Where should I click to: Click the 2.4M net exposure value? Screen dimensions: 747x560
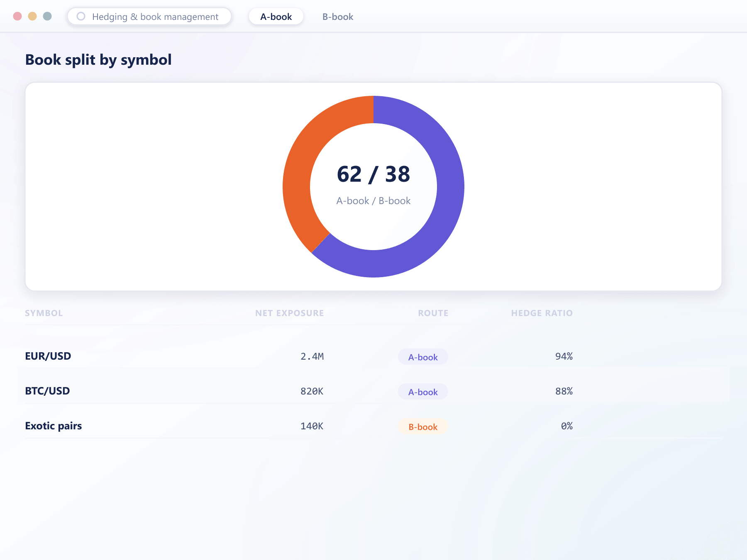312,356
